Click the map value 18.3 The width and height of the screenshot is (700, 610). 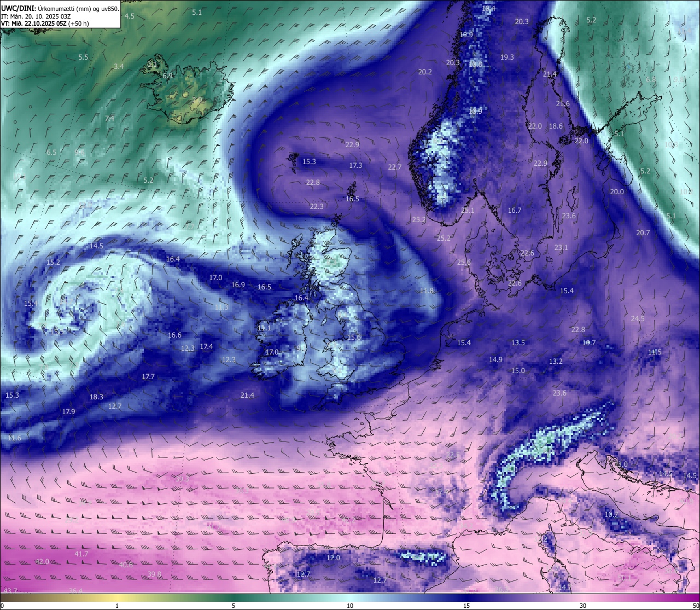point(96,397)
